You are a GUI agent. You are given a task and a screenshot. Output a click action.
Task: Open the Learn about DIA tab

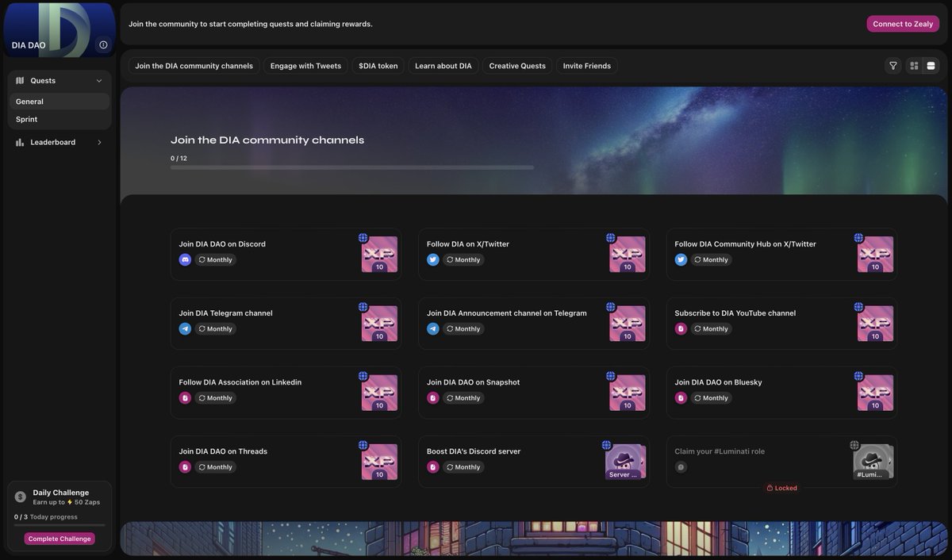tap(443, 66)
